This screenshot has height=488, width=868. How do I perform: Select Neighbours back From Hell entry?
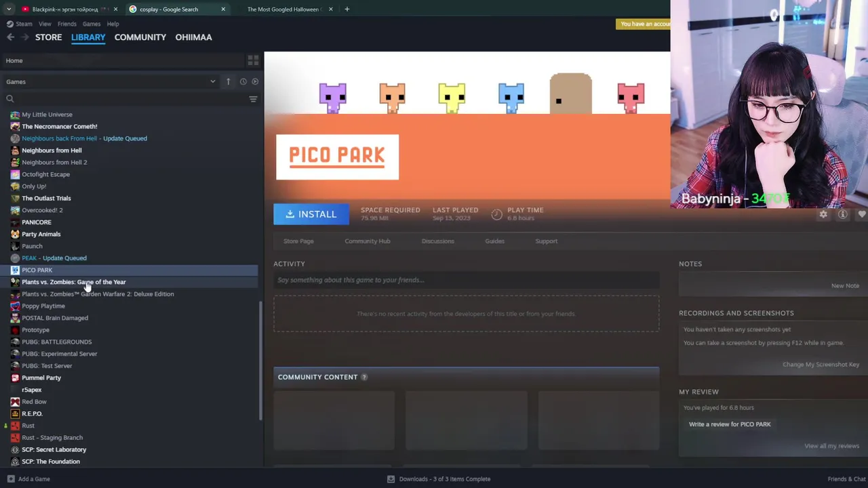tap(84, 138)
